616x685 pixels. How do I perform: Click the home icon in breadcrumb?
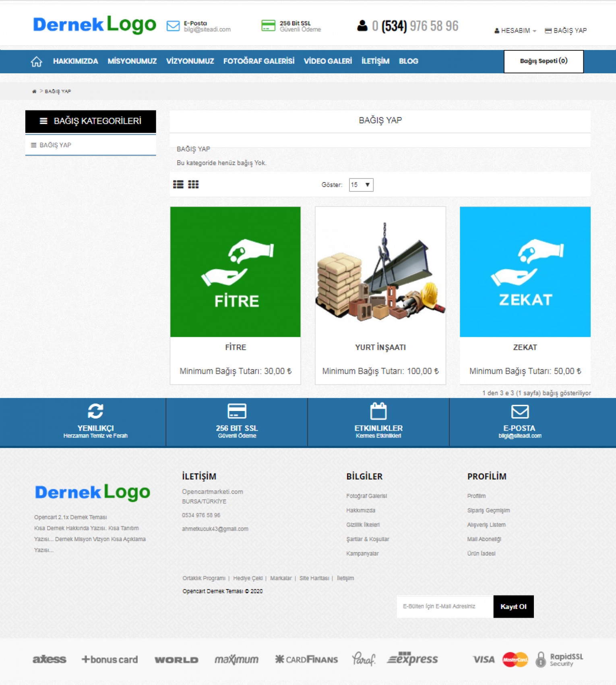[34, 91]
